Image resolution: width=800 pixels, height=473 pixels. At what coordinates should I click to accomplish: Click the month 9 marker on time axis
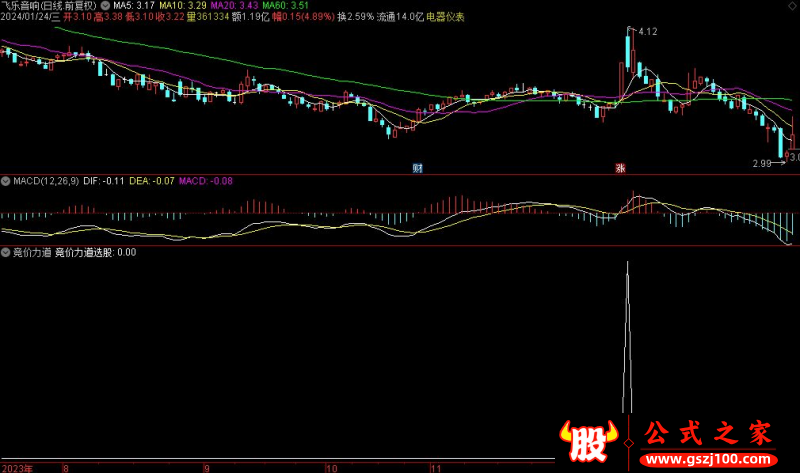tap(207, 467)
